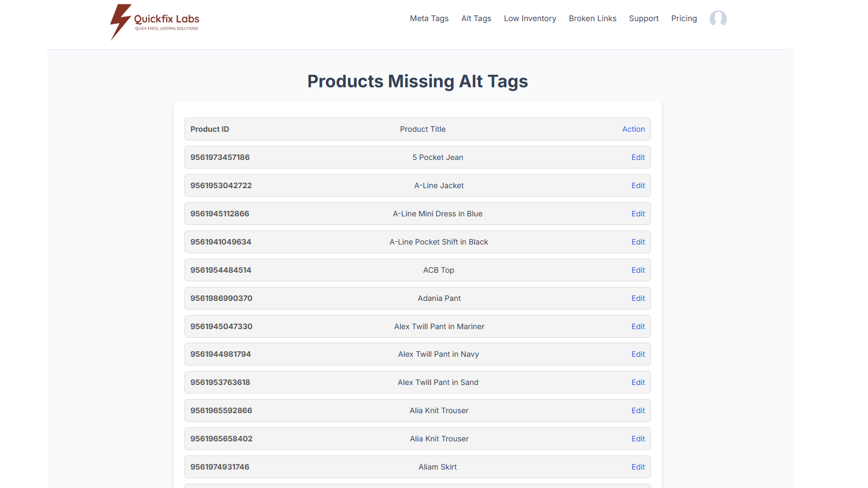868x488 pixels.
Task: Edit the A-Line Jacket product
Action: coord(638,185)
